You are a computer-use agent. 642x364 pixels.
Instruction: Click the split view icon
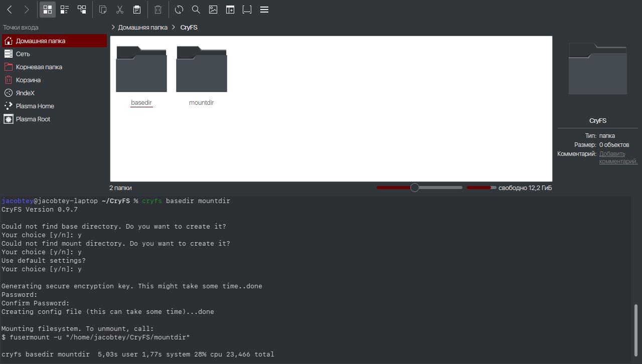tap(230, 10)
